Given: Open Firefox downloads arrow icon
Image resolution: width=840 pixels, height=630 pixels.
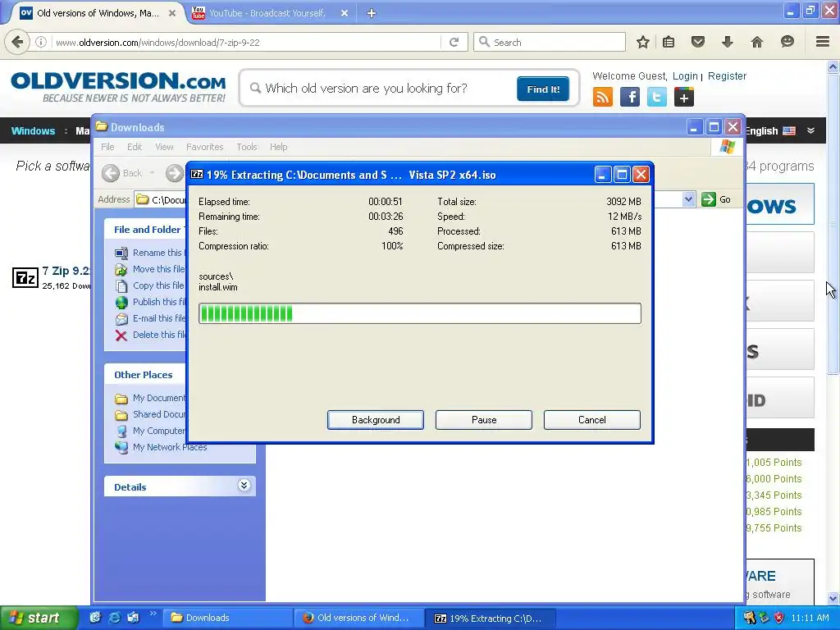Looking at the screenshot, I should point(727,42).
